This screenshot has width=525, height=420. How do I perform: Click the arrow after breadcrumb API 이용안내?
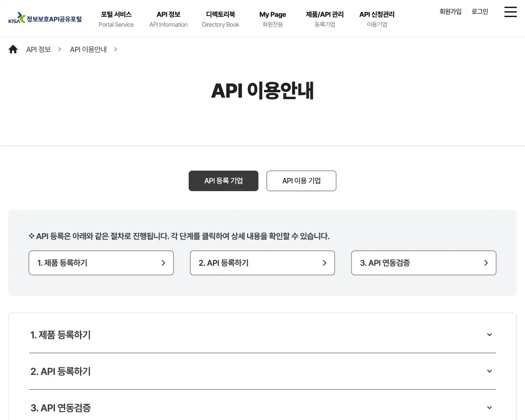[x=116, y=49]
